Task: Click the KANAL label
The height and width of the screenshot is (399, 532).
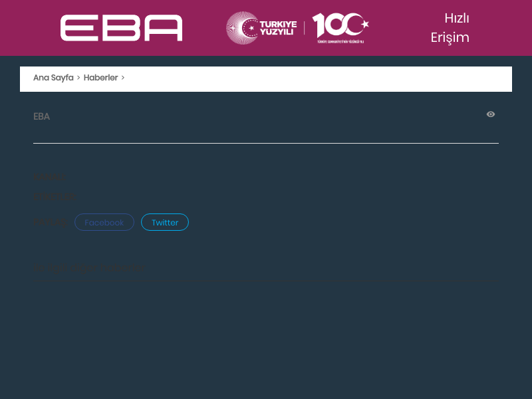Action: click(x=49, y=177)
